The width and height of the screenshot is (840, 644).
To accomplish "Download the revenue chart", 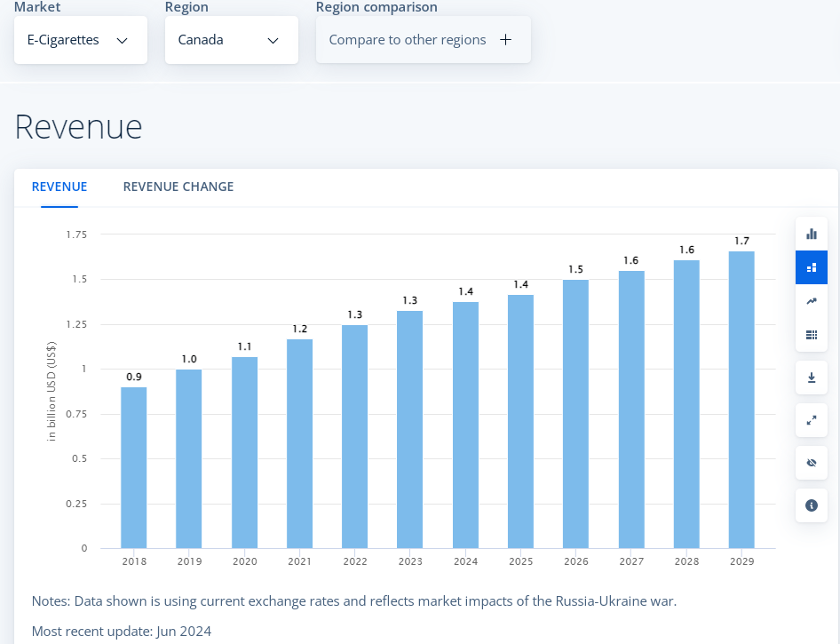I will click(x=811, y=378).
